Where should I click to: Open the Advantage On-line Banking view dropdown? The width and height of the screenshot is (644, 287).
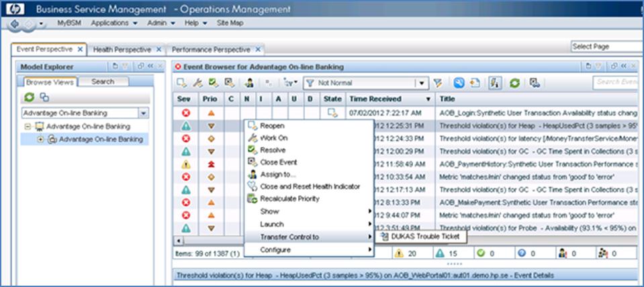point(143,113)
